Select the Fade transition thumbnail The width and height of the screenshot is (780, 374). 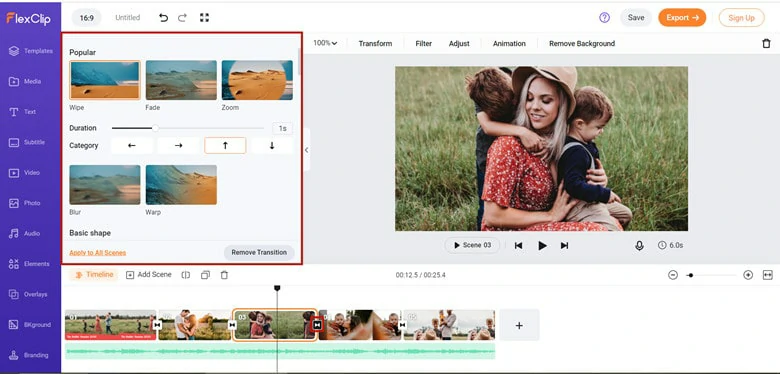point(181,80)
